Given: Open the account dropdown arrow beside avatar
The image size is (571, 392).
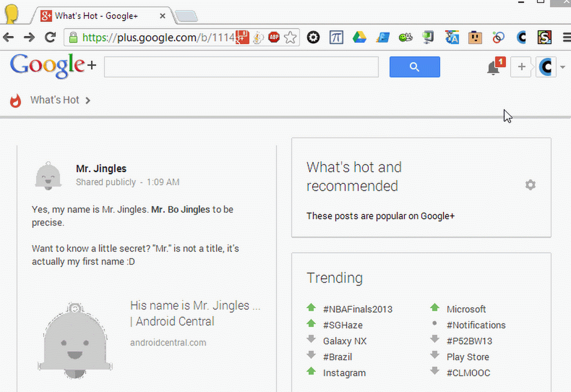Looking at the screenshot, I should click(563, 68).
